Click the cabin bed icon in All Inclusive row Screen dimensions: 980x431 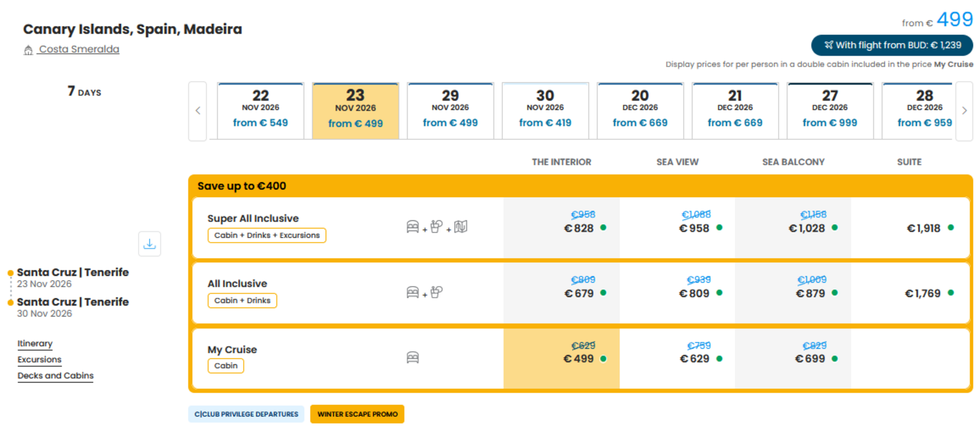[413, 292]
